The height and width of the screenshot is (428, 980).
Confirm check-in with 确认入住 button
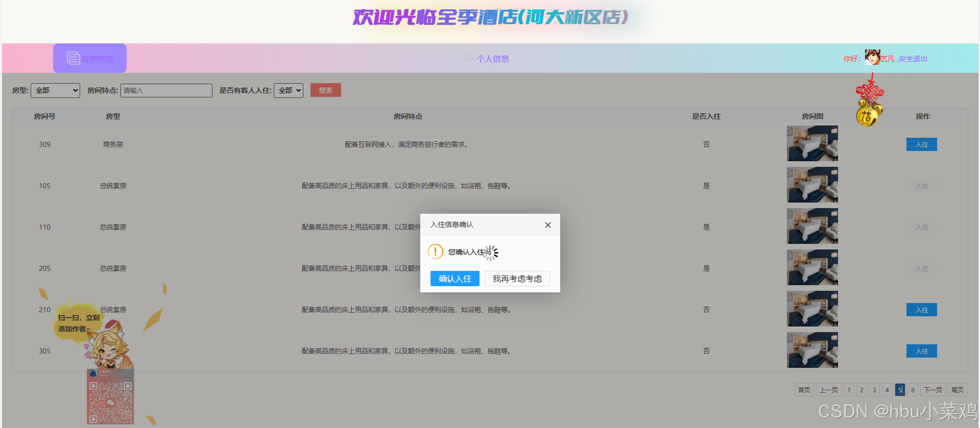[455, 279]
